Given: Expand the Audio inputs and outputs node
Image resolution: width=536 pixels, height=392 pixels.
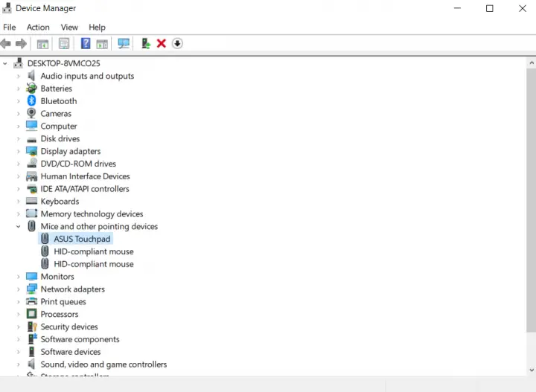Looking at the screenshot, I should (18, 76).
